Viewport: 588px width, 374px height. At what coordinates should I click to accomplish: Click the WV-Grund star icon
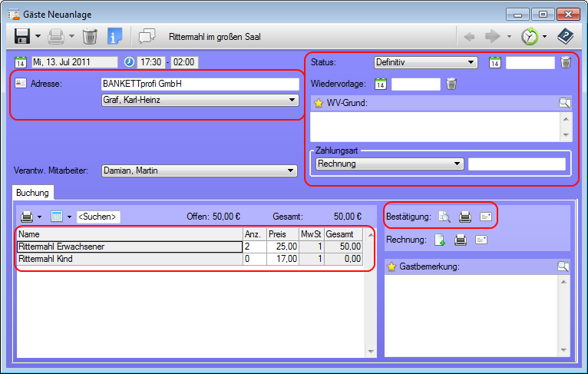click(319, 103)
